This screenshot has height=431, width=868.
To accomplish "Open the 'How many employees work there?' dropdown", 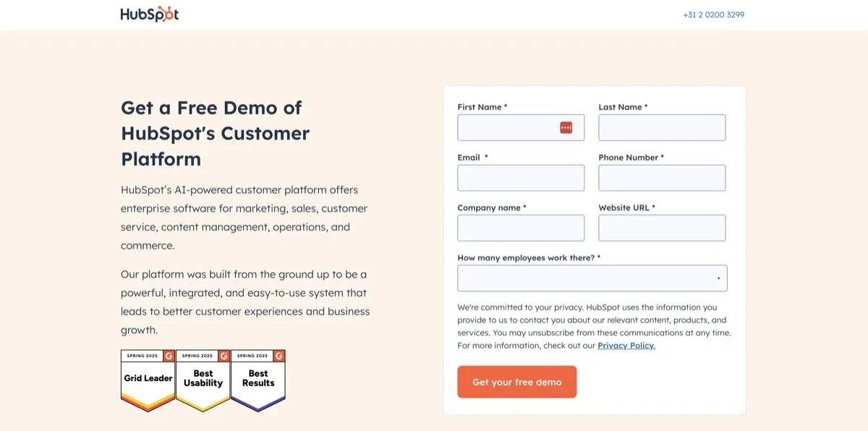I will pos(592,278).
